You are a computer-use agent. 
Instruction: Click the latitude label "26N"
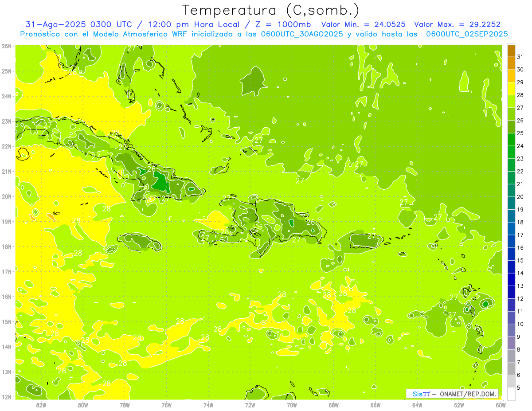6,46
